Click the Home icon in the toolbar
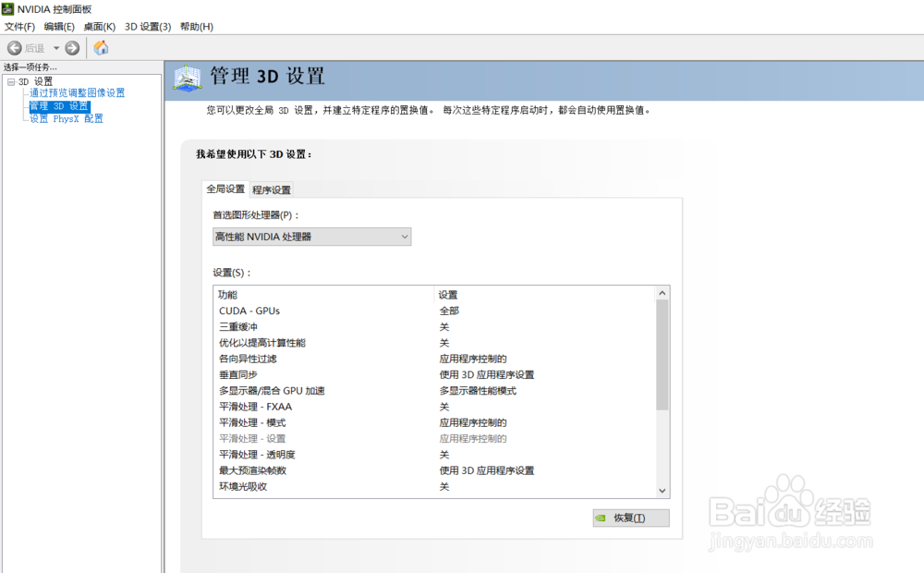Viewport: 924px width, 573px height. 100,47
